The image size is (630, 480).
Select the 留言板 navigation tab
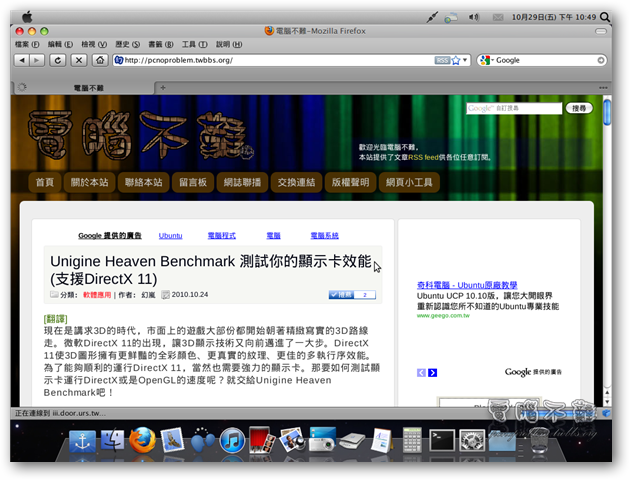click(193, 182)
